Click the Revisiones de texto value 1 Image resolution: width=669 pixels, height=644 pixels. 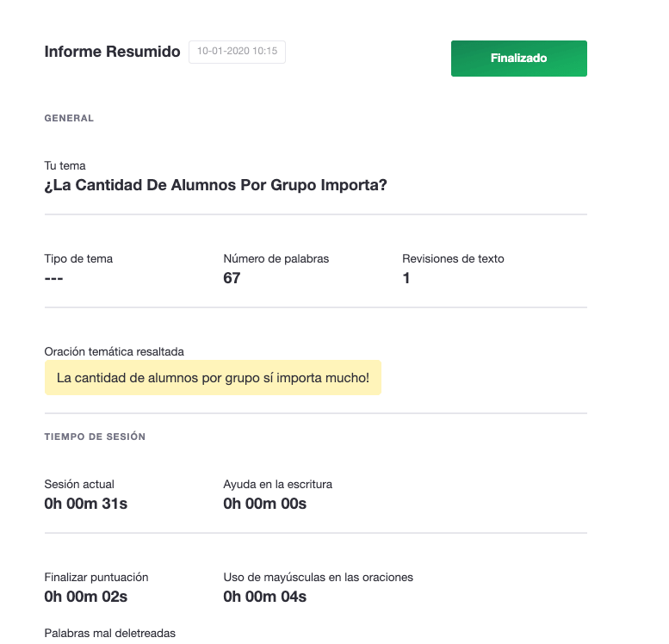tap(406, 278)
